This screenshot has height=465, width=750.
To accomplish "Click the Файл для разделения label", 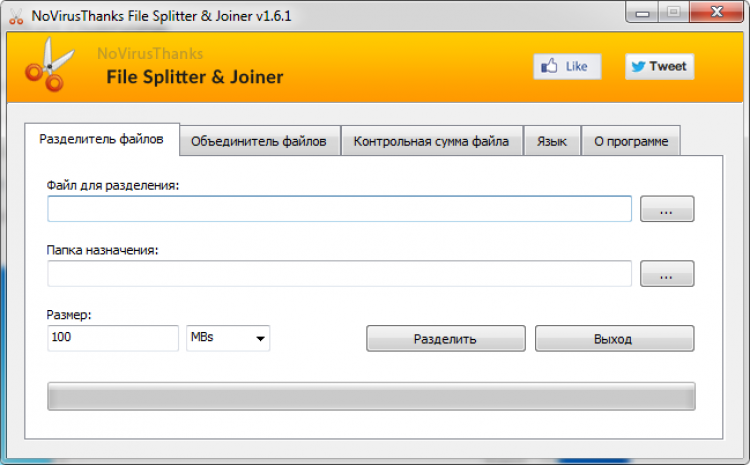I will pyautogui.click(x=113, y=186).
